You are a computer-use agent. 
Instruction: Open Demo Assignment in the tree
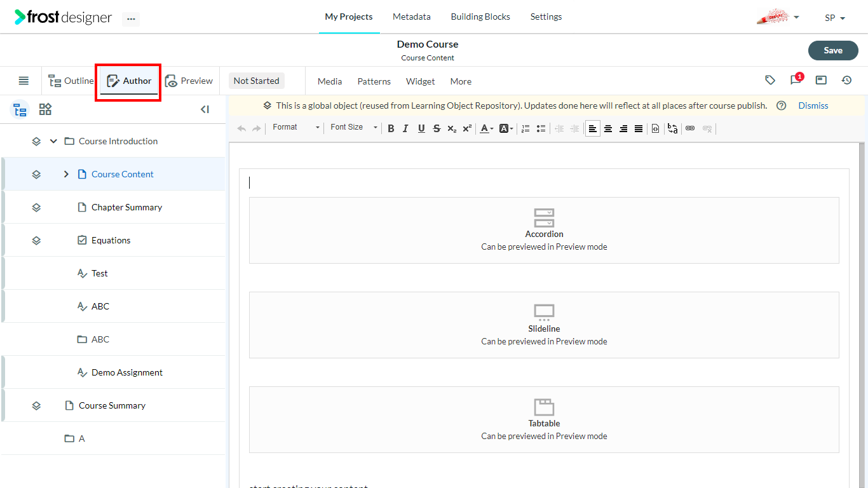pyautogui.click(x=127, y=372)
